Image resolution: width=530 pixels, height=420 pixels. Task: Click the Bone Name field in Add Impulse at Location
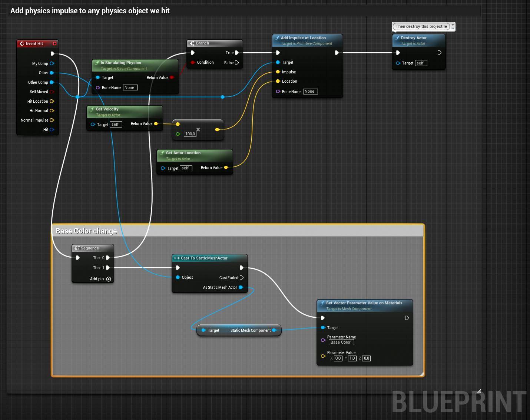pos(310,92)
